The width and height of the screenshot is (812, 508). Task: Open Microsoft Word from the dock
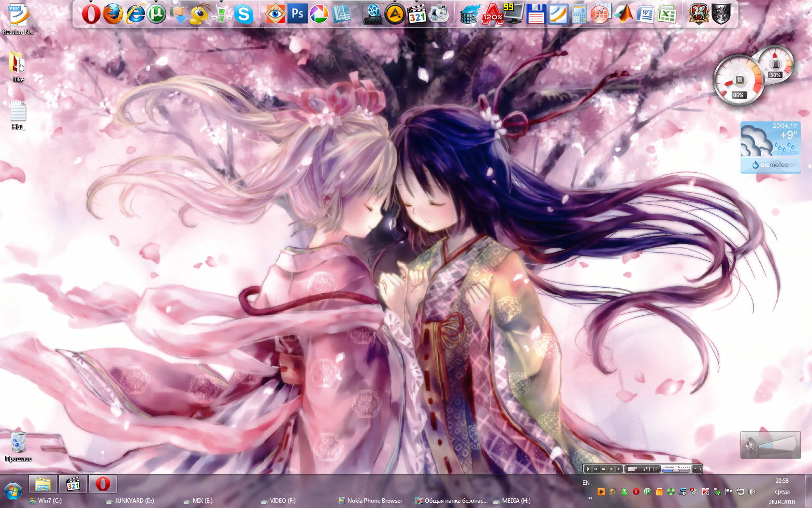[x=645, y=14]
